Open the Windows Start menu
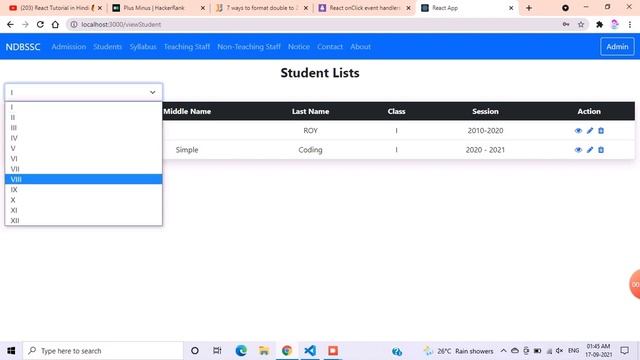The image size is (640, 360). (x=11, y=351)
